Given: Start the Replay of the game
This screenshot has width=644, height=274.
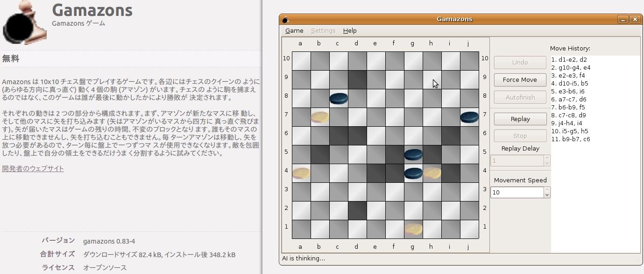Looking at the screenshot, I should 520,119.
